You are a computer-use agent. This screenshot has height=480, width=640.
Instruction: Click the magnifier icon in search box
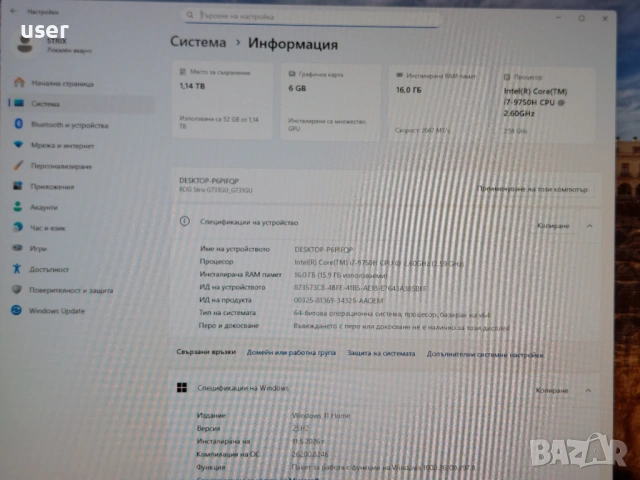(x=190, y=16)
